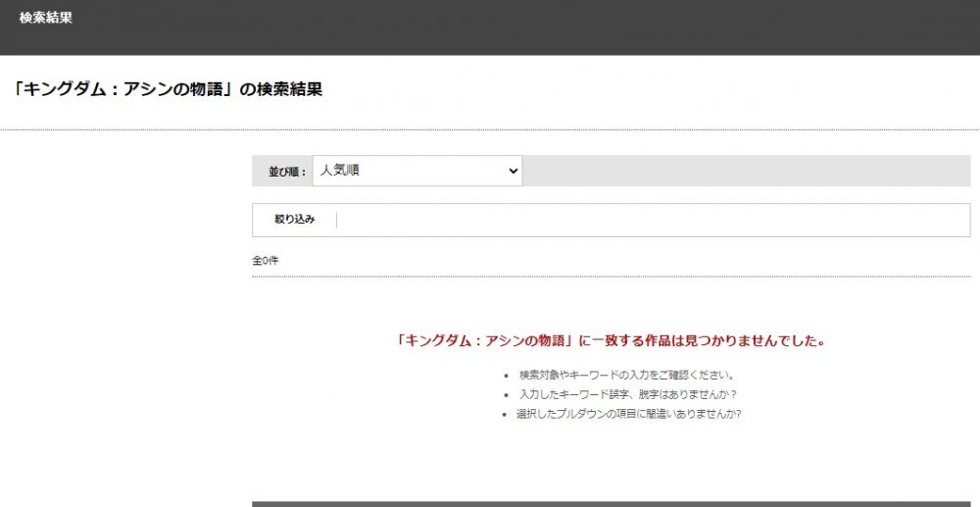Click the 検索対象やキーワードの入力をご確認ください hint
Screen dimensions: 980x507
[626, 376]
